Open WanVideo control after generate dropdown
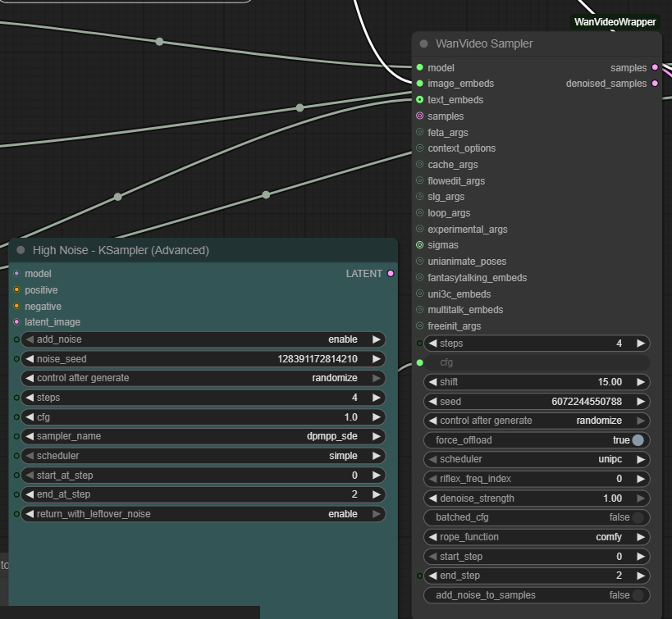 537,421
